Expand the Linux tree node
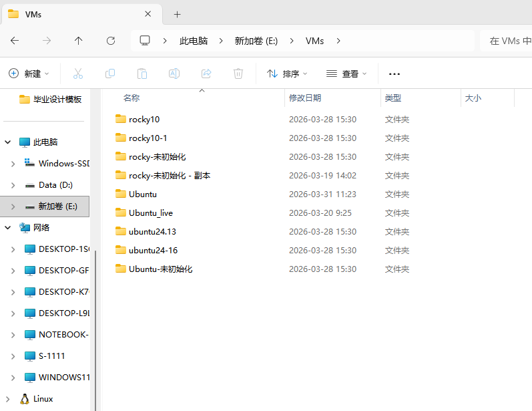532x411 pixels. 8,399
